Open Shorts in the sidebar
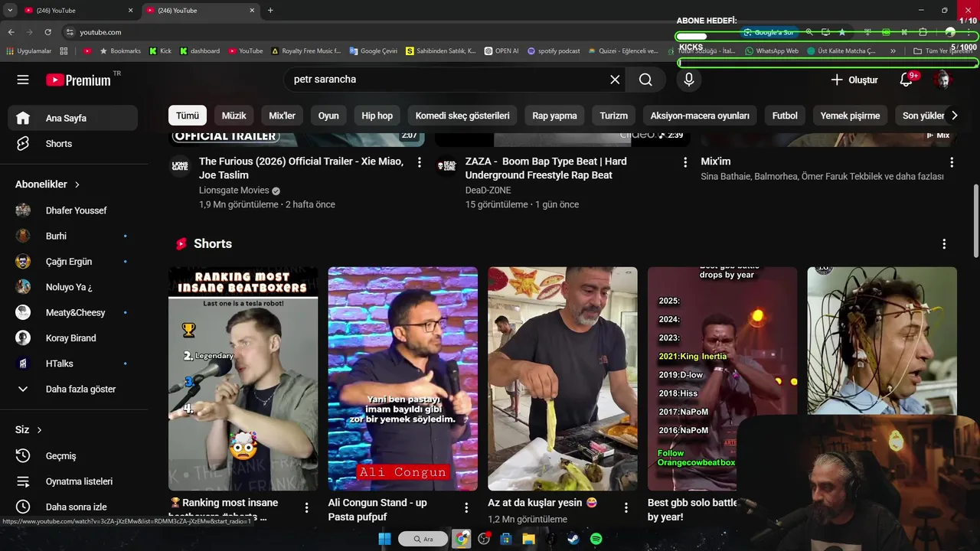This screenshot has height=551, width=980. pyautogui.click(x=73, y=144)
